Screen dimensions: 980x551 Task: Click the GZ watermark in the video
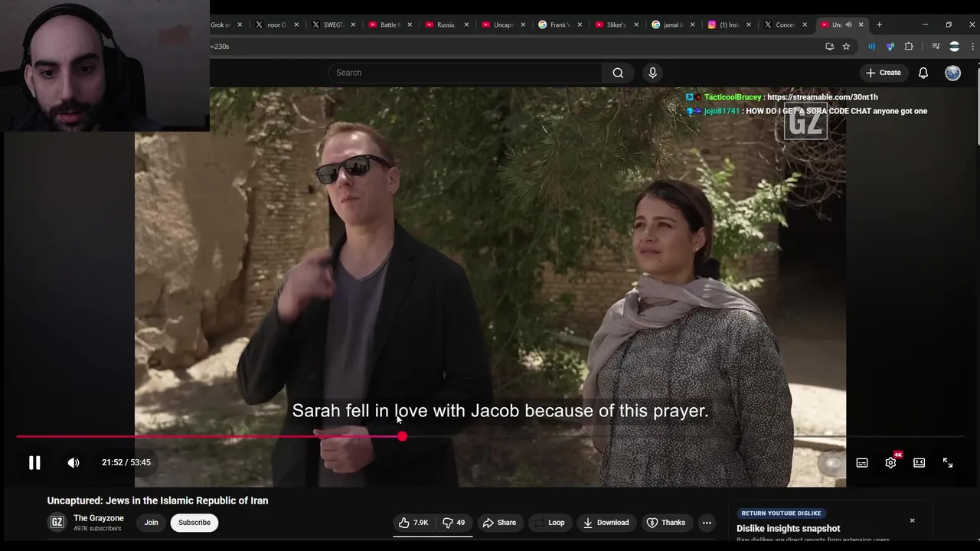point(805,122)
